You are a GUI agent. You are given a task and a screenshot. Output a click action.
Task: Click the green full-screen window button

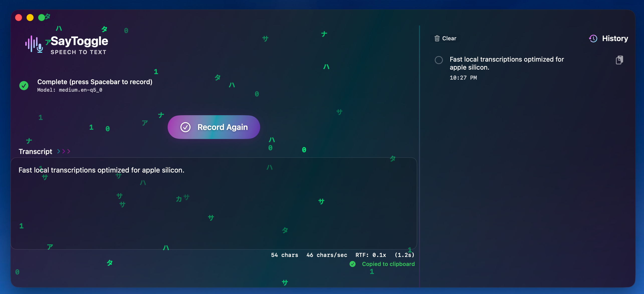click(41, 18)
